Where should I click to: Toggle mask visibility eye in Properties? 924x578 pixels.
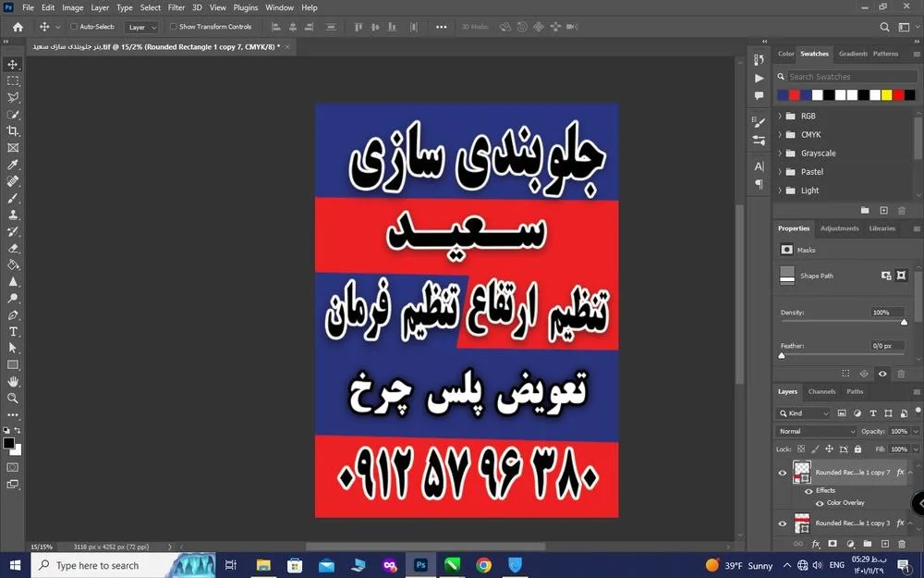pos(882,374)
